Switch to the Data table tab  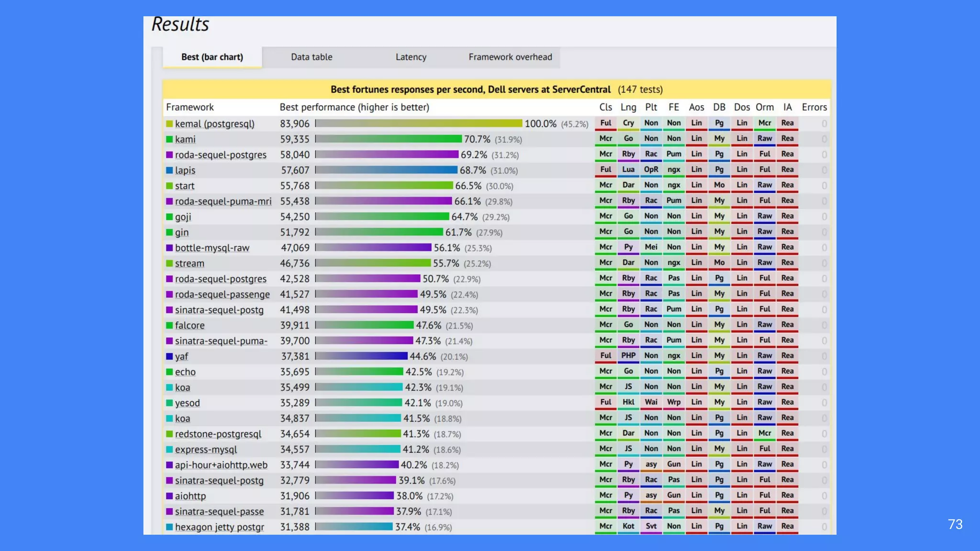click(x=312, y=57)
